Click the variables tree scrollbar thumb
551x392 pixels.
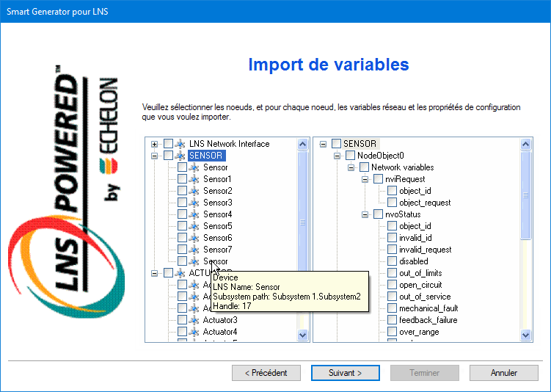[x=526, y=195]
